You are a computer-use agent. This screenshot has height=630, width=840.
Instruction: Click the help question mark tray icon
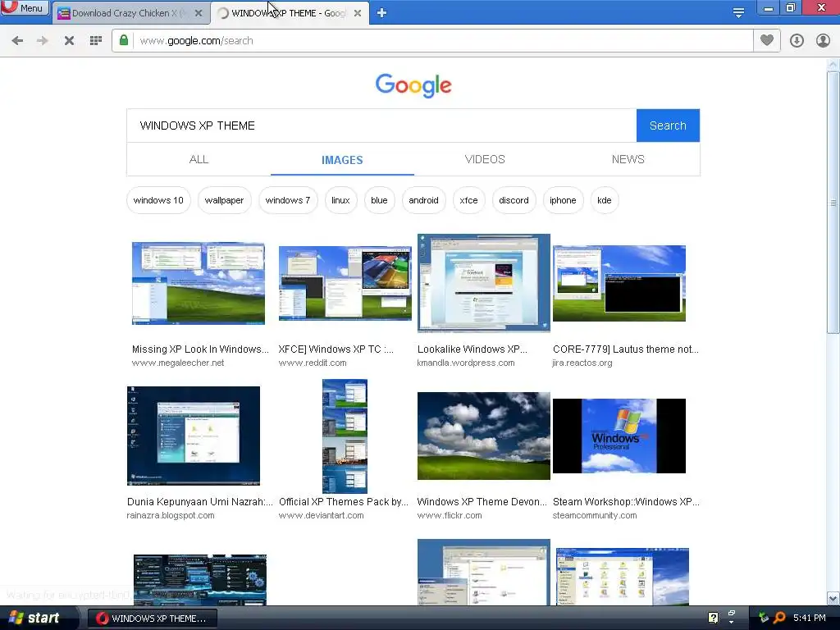713,618
